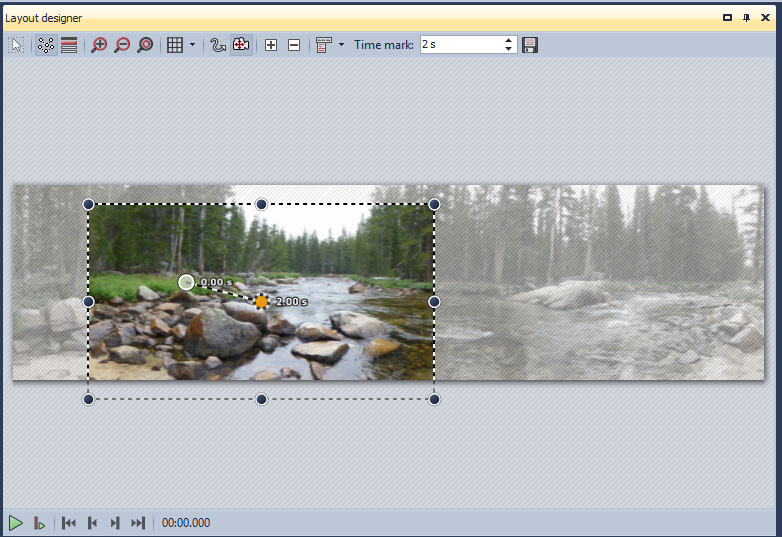Click the middle-right selection handle
The image size is (782, 537).
click(434, 302)
